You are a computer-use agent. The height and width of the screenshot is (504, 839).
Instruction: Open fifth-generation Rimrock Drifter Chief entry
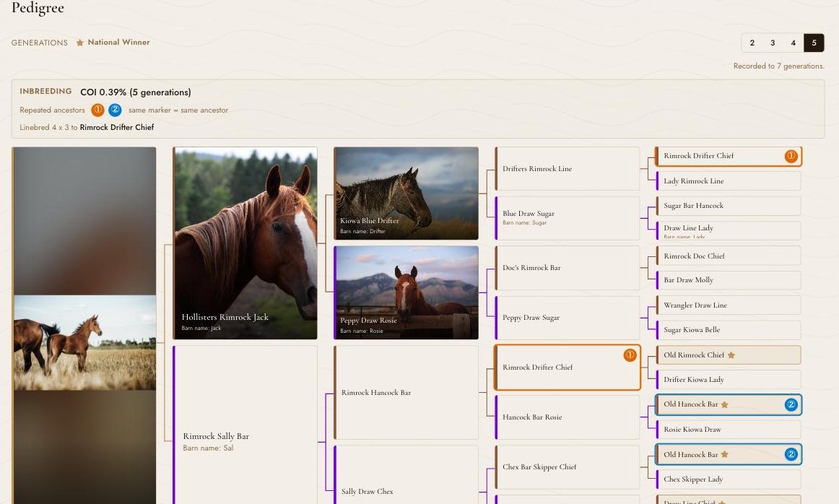[x=729, y=156]
